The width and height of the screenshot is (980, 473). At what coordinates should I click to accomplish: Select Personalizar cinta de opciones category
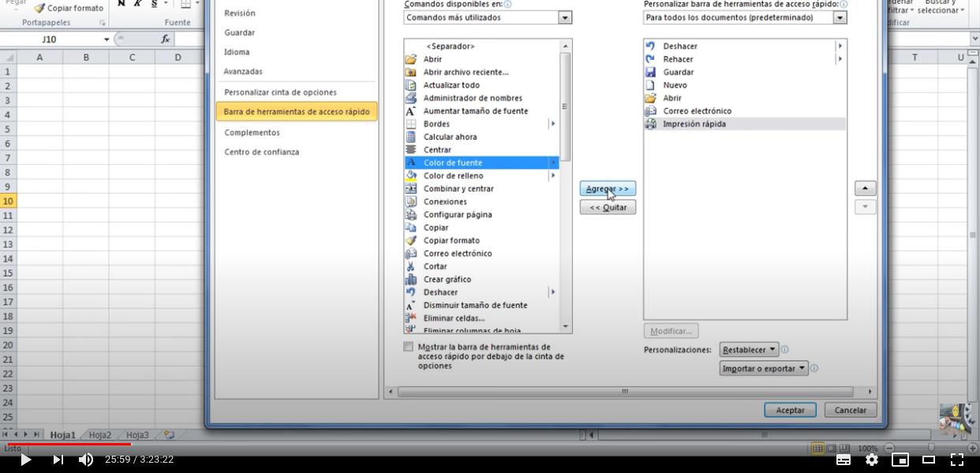pyautogui.click(x=280, y=92)
